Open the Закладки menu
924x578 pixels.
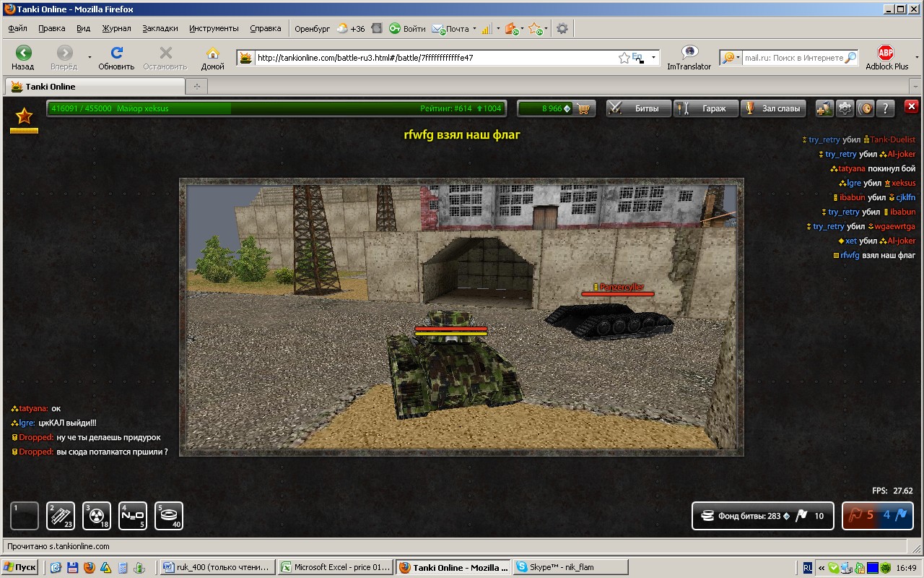tap(160, 28)
